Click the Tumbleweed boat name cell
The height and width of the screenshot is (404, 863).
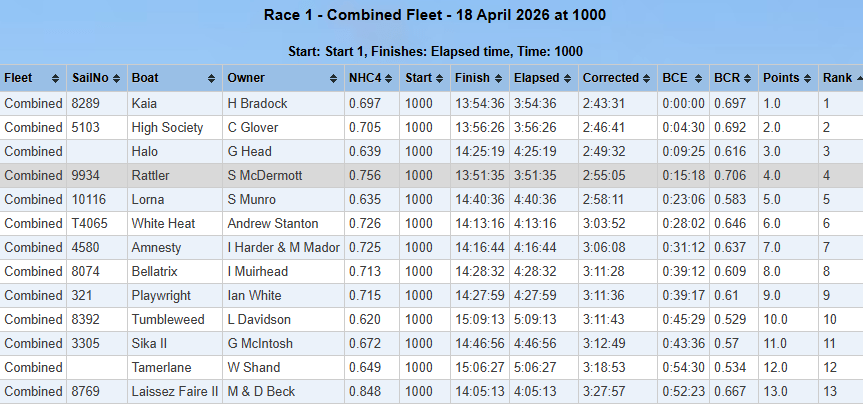click(168, 319)
